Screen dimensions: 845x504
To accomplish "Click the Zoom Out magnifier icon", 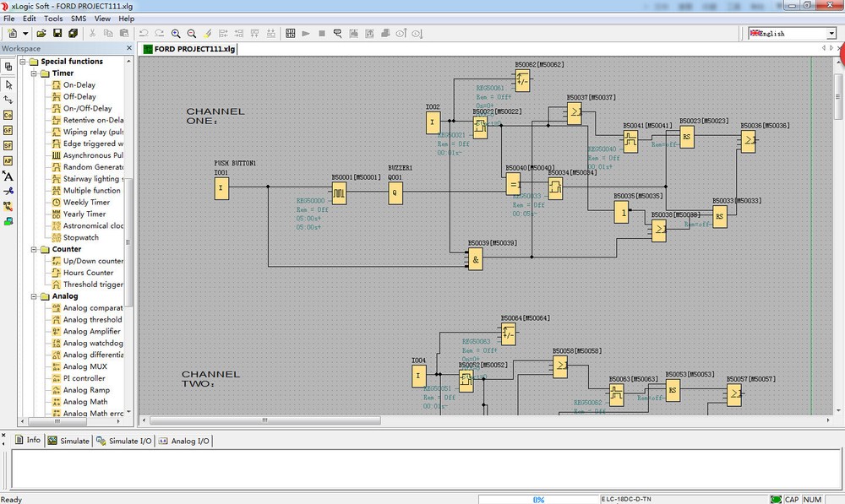I will coord(192,34).
